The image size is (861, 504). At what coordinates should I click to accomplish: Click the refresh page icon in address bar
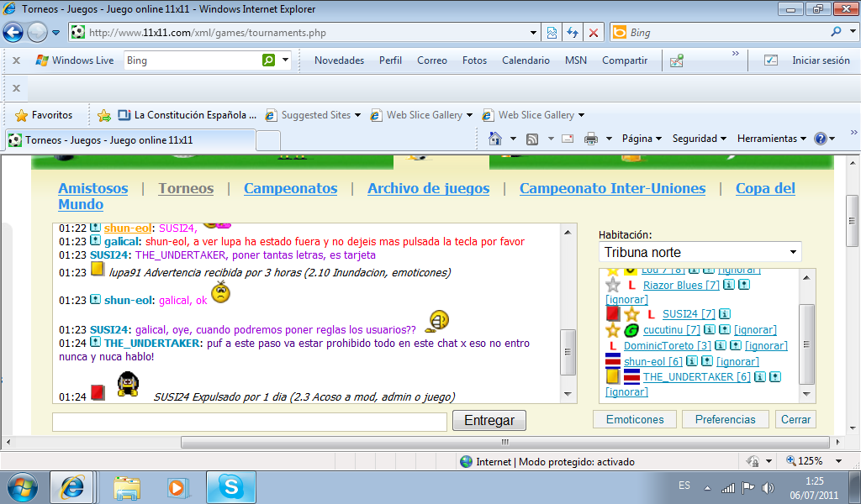pyautogui.click(x=573, y=33)
